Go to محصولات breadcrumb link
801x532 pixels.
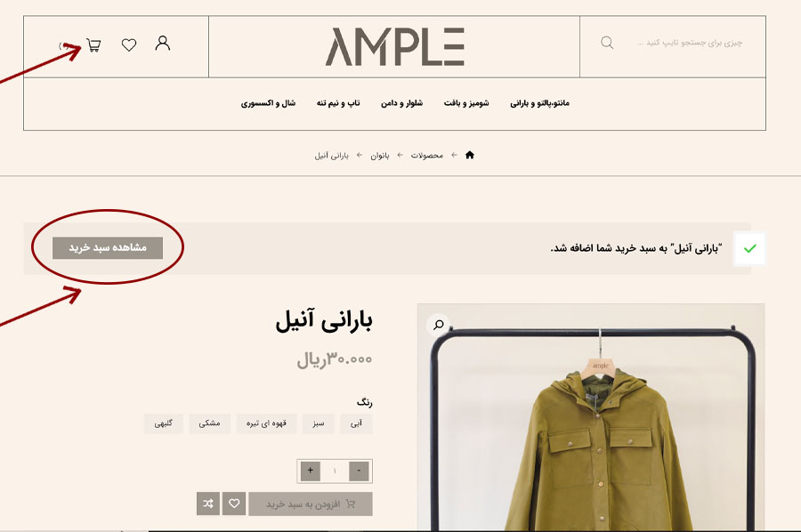coord(427,155)
